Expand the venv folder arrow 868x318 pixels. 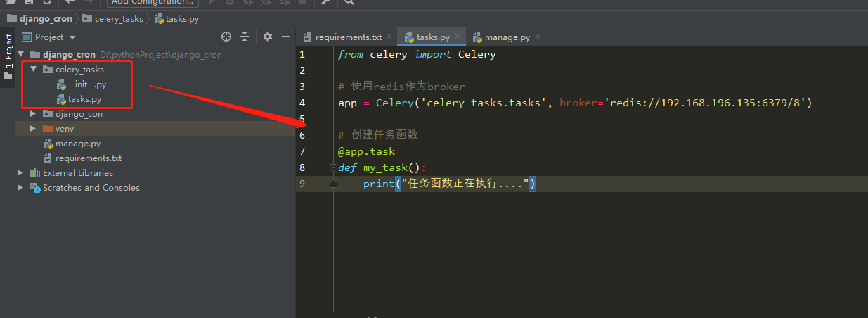pos(33,129)
